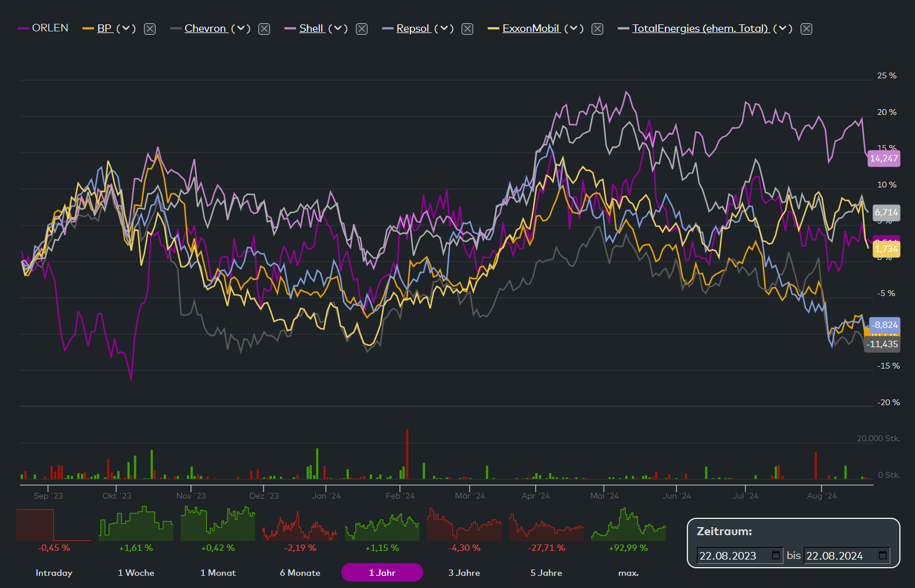
Task: Expand the Shell dropdown chevron
Action: coord(338,28)
